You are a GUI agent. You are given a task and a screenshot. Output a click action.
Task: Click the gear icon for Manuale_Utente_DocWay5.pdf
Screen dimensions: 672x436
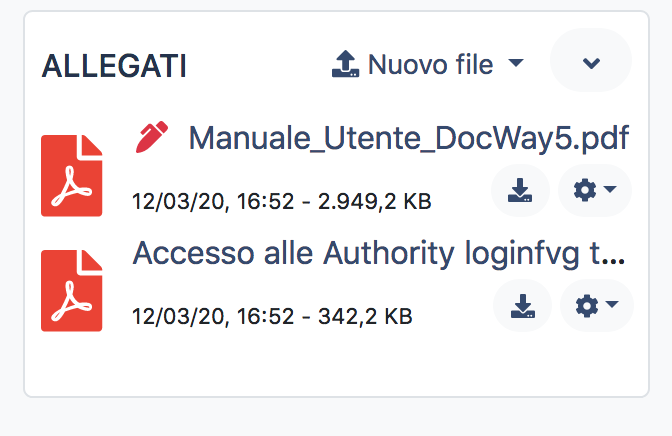(584, 190)
